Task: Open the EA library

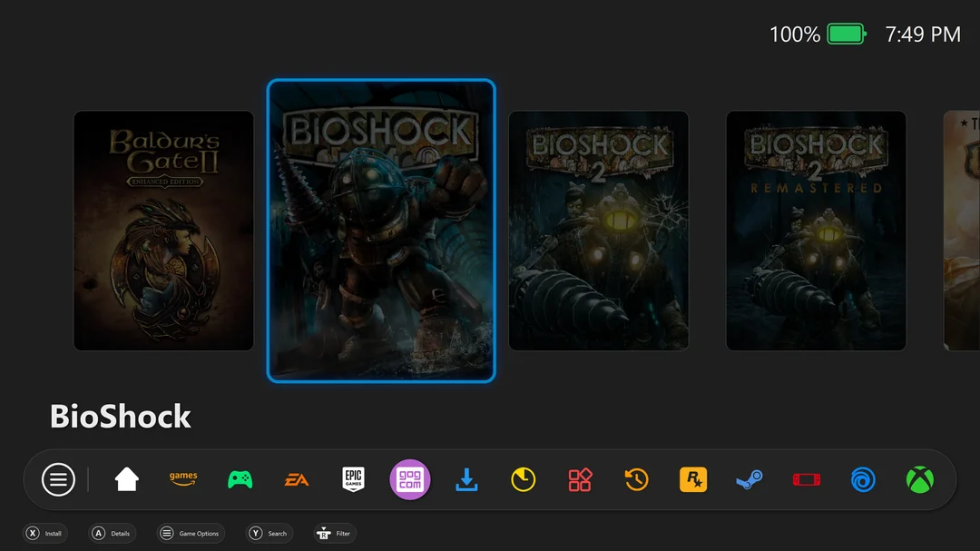Action: (x=297, y=479)
